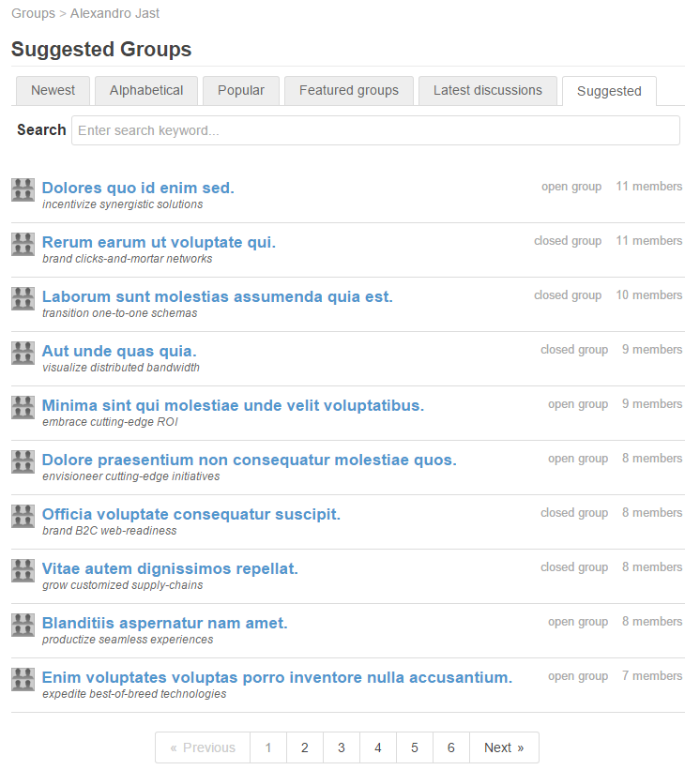Screen dimensions: 700x770
Task: Jump to page 4 in pagination
Action: point(378,747)
